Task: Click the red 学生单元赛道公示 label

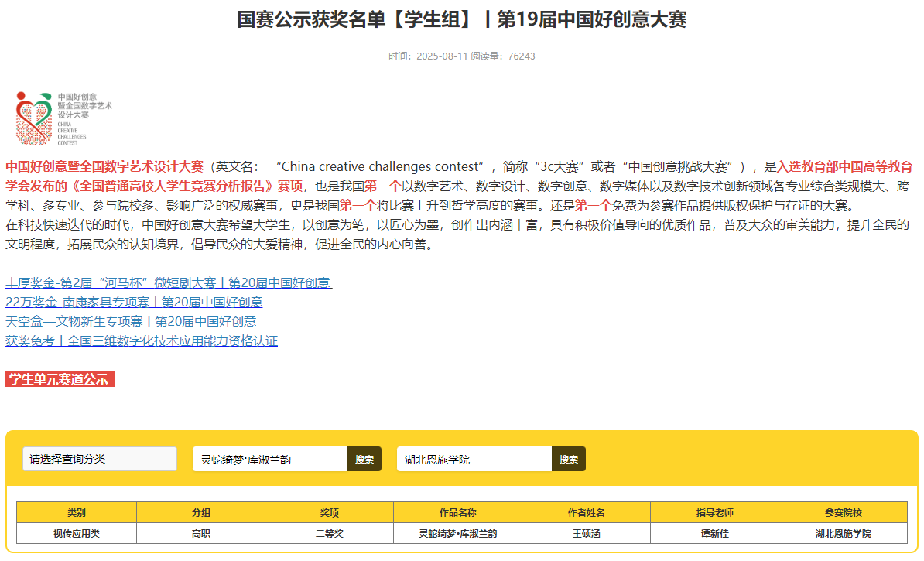Action: (60, 379)
